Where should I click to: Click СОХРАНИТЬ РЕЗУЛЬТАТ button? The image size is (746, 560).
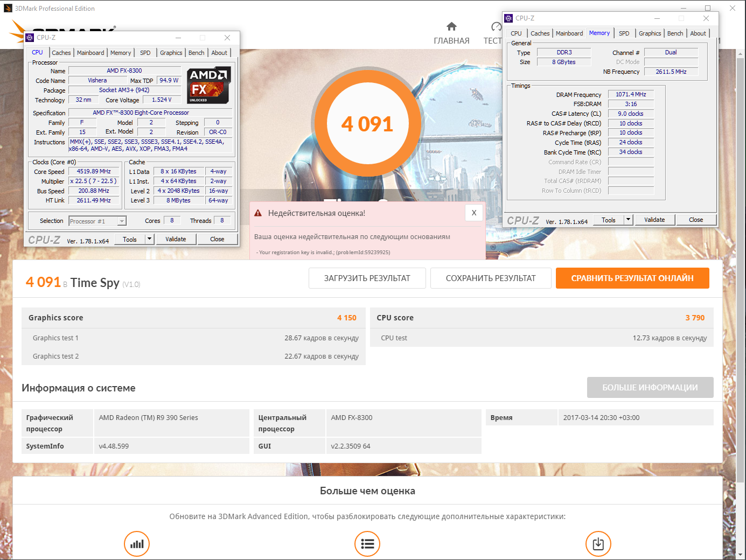pyautogui.click(x=491, y=278)
